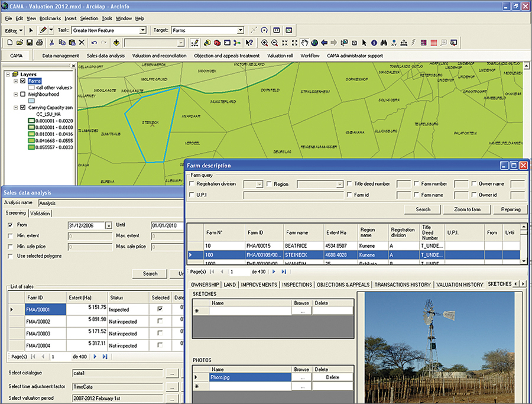The image size is (532, 404).
Task: Open the Selection menu
Action: click(89, 18)
